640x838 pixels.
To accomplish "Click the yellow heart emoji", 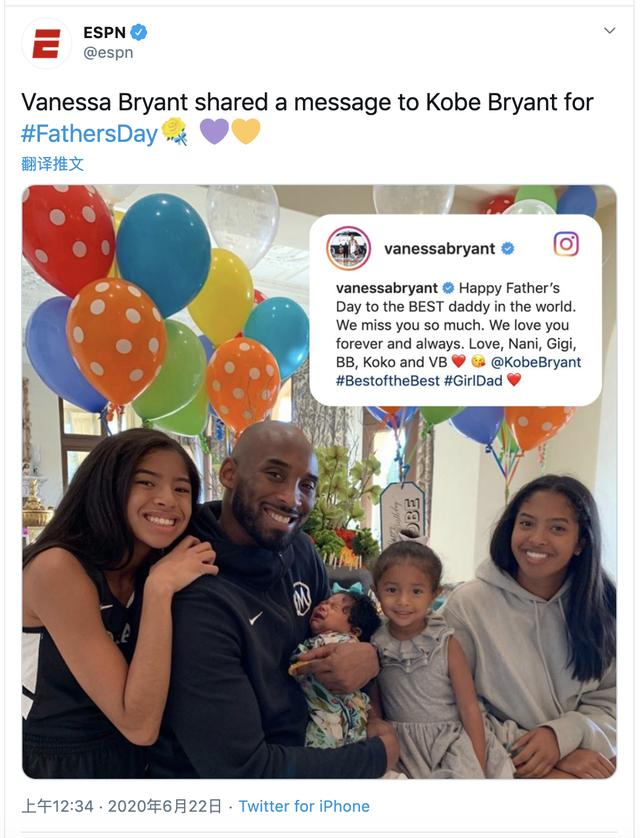I will (x=246, y=131).
